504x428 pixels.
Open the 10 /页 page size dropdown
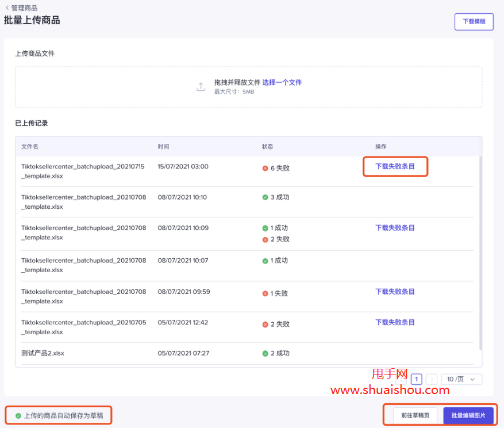click(461, 379)
